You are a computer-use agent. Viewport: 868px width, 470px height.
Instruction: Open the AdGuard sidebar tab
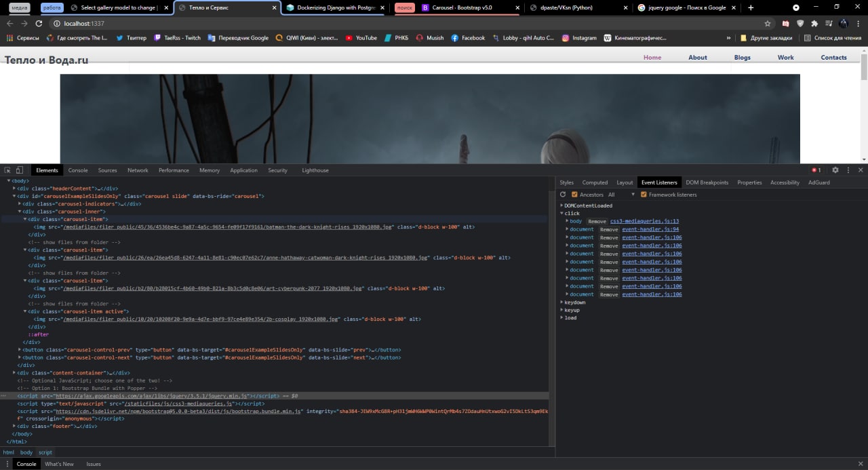coord(818,182)
